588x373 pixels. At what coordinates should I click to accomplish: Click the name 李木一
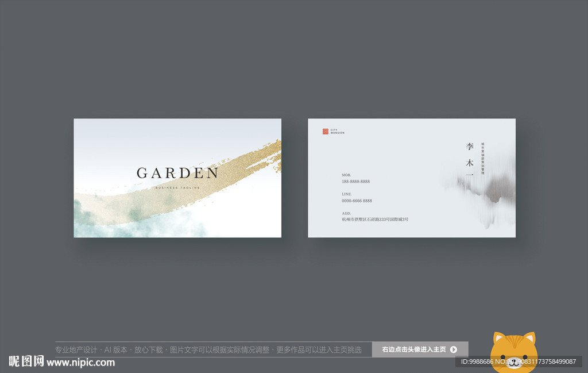pos(470,160)
